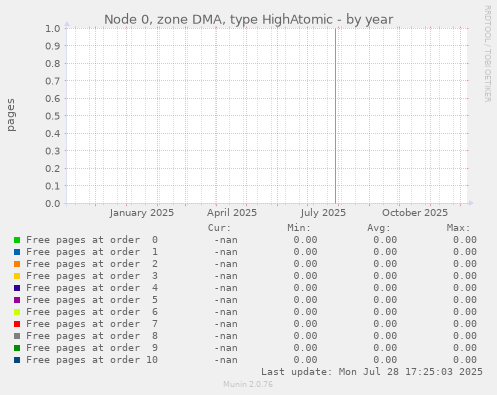Viewport: 497px width, 395px height.
Task: Click the vertical gray current-time marker line
Action: point(335,116)
